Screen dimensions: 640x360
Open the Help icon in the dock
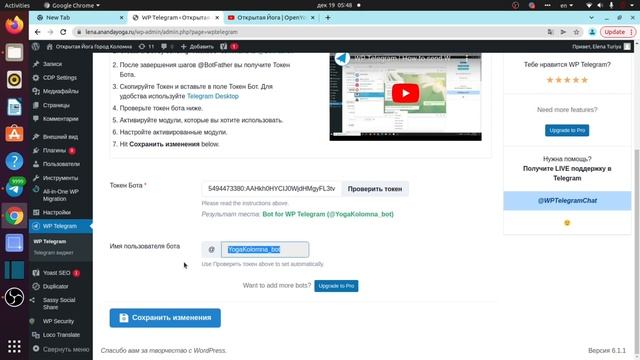14,161
